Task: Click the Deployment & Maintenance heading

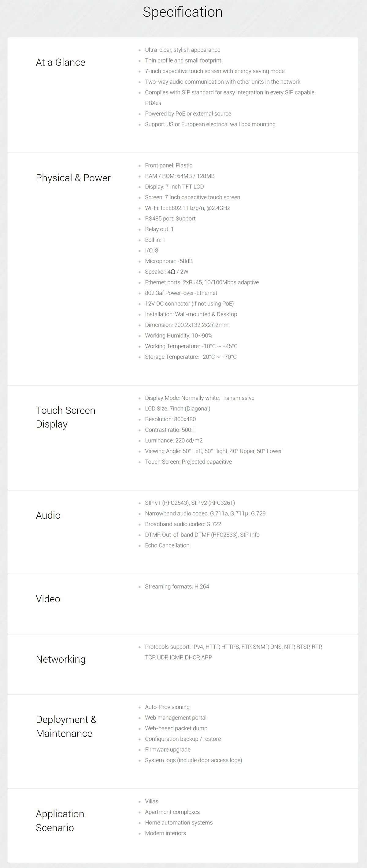Action: point(66,726)
